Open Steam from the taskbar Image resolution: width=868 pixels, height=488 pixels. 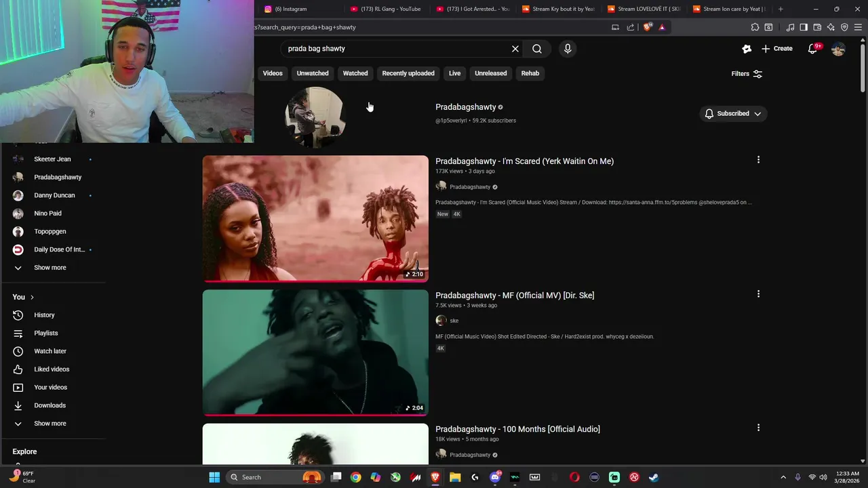point(654,477)
